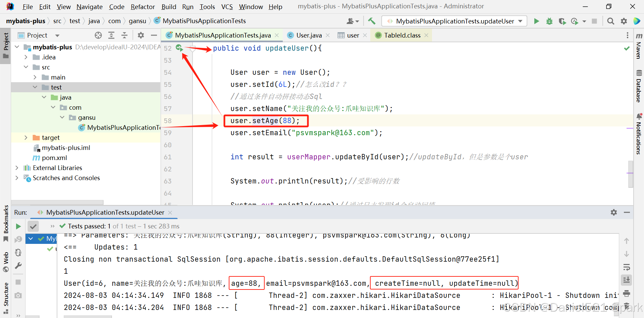Screen dimensions: 644x318
Task: Click run gutter icon at line 52
Action: tap(179, 48)
